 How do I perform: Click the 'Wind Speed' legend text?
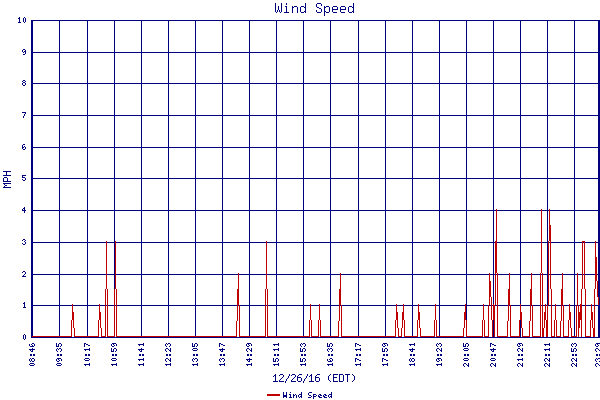(307, 395)
